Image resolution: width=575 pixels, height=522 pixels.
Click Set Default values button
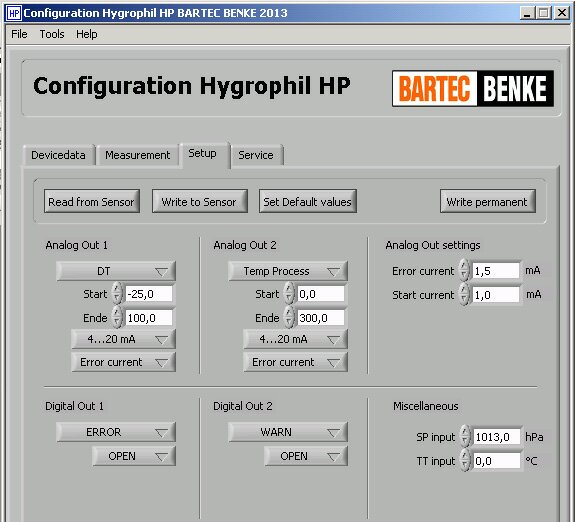point(308,201)
